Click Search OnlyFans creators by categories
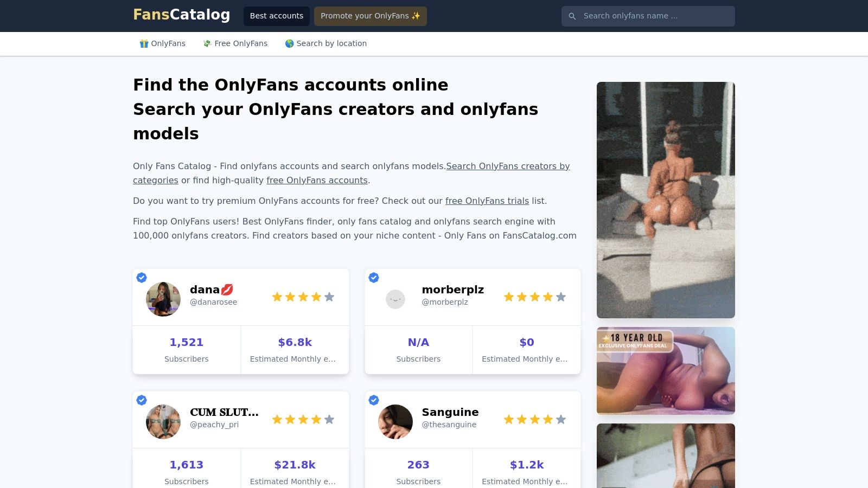 [x=508, y=166]
